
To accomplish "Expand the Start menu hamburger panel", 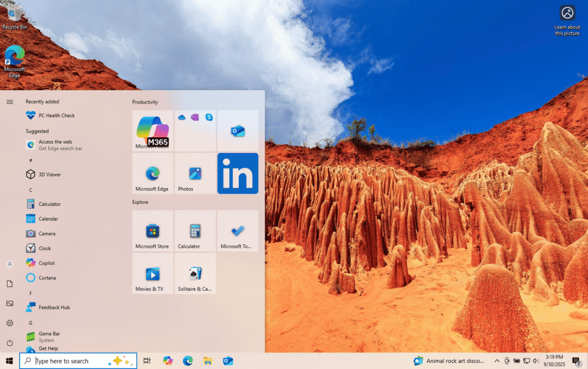I will click(x=9, y=102).
